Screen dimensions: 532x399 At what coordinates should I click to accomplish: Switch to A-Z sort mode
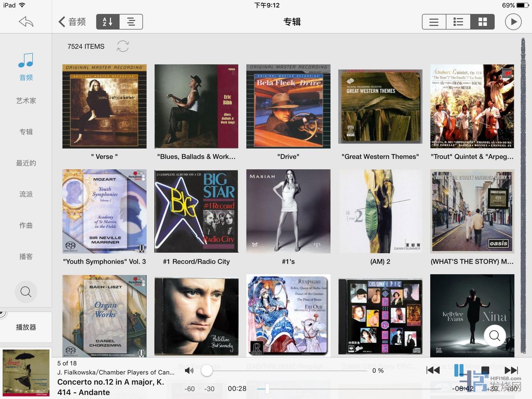coord(108,22)
